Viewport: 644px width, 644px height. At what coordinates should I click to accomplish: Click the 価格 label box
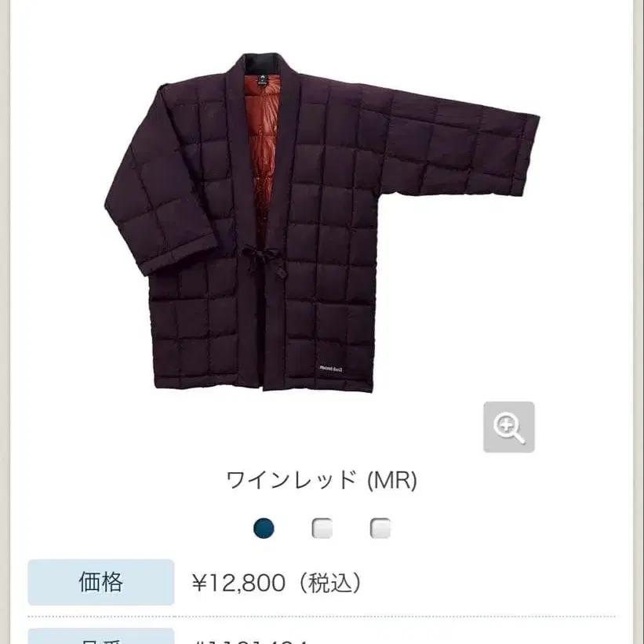point(101,582)
